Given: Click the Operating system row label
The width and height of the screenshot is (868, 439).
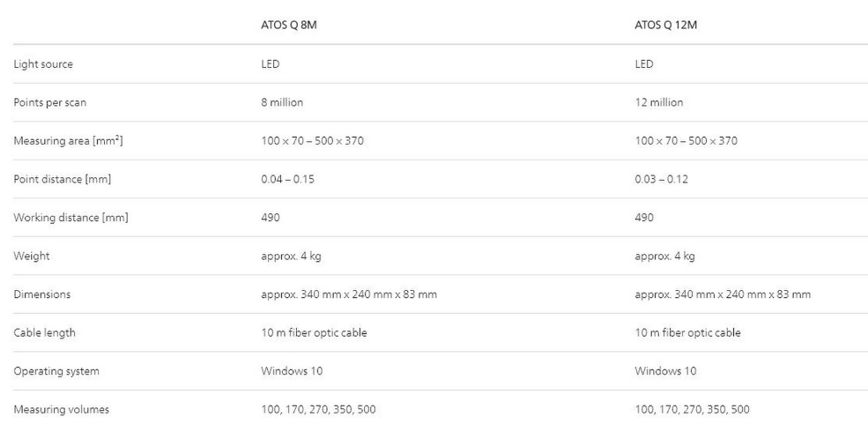Looking at the screenshot, I should [x=56, y=371].
